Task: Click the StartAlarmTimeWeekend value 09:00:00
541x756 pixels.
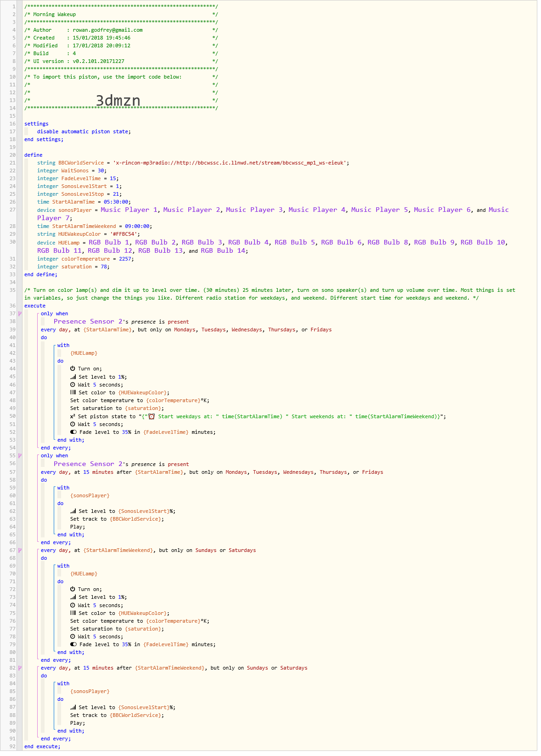Action: click(137, 226)
